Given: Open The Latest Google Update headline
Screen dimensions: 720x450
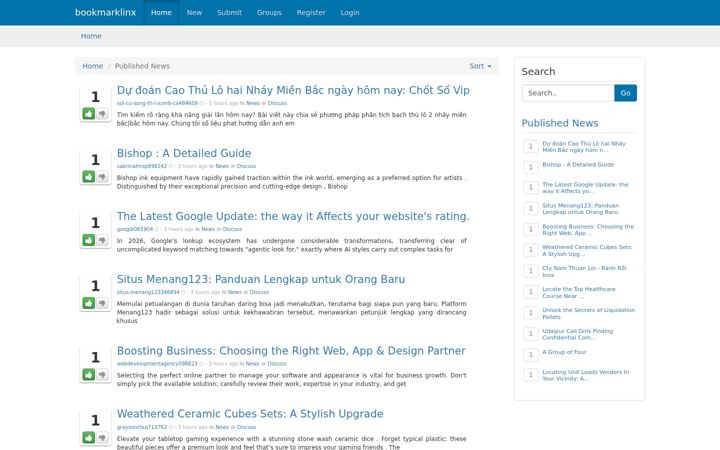Looking at the screenshot, I should (293, 216).
